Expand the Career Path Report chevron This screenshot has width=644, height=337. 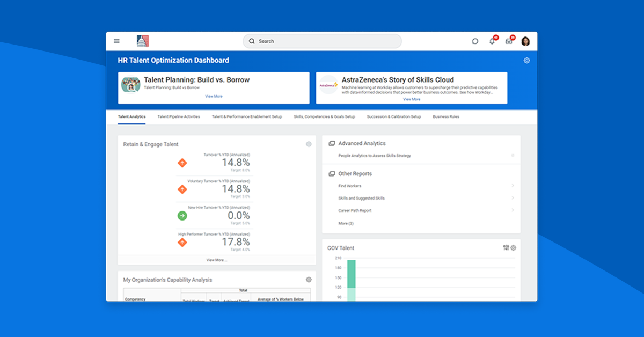(x=514, y=210)
